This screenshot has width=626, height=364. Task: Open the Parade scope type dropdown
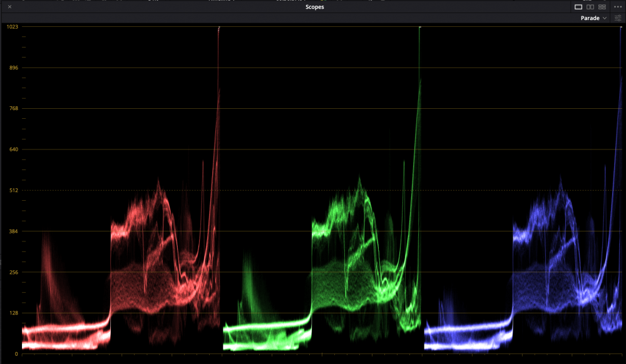click(593, 18)
